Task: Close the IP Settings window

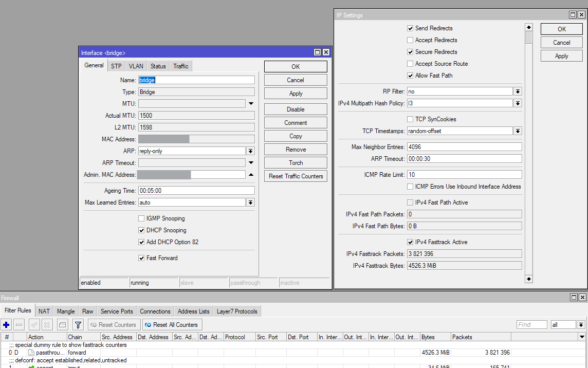Action: pyautogui.click(x=581, y=14)
